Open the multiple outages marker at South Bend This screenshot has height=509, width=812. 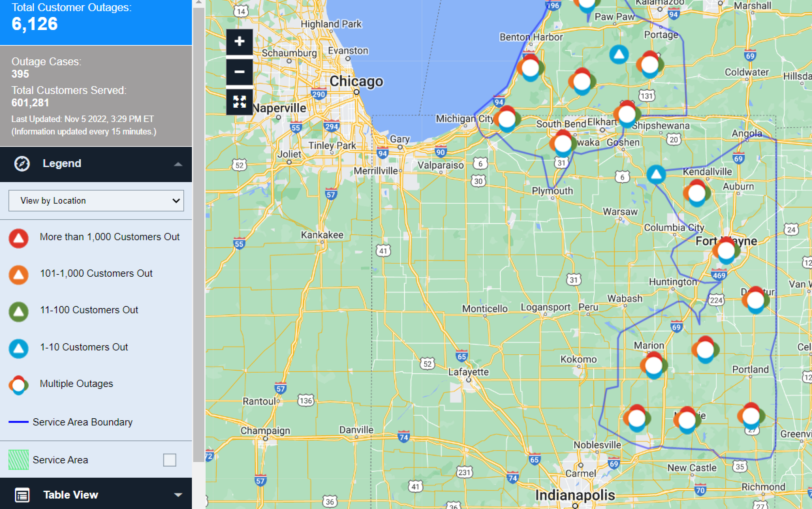[x=563, y=144]
